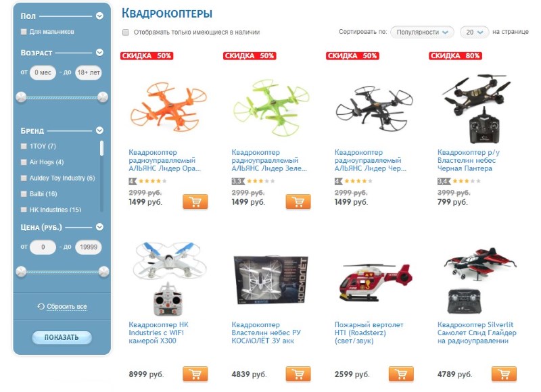This screenshot has width=541, height=392.
Task: Open the Пожарный вертолет HTI product link
Action: coord(369,333)
